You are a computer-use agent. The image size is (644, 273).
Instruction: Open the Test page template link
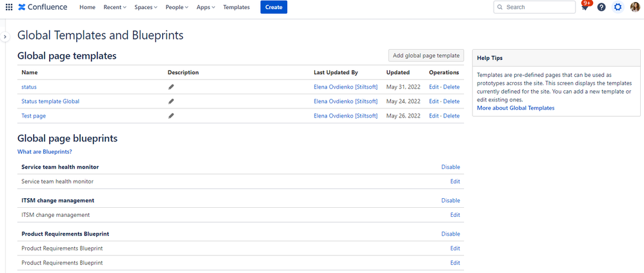pos(34,116)
